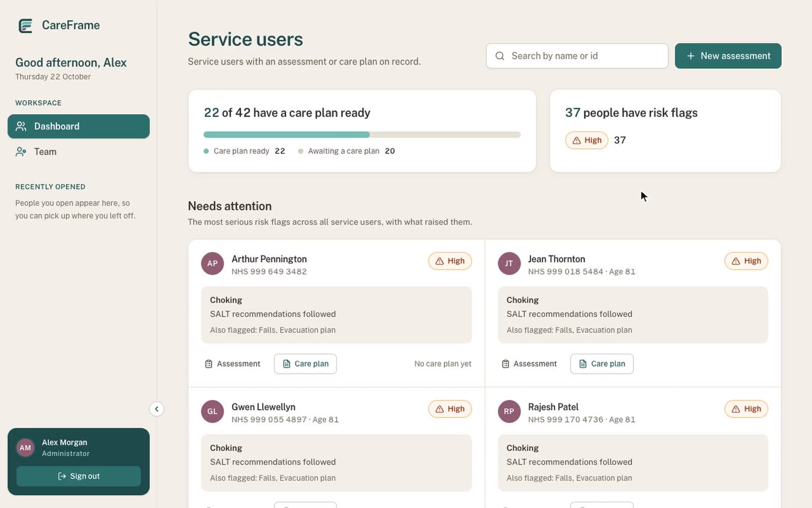Click the '22 of 42 have a care plan ready' heading
Screen dimensions: 812x508
tap(287, 113)
